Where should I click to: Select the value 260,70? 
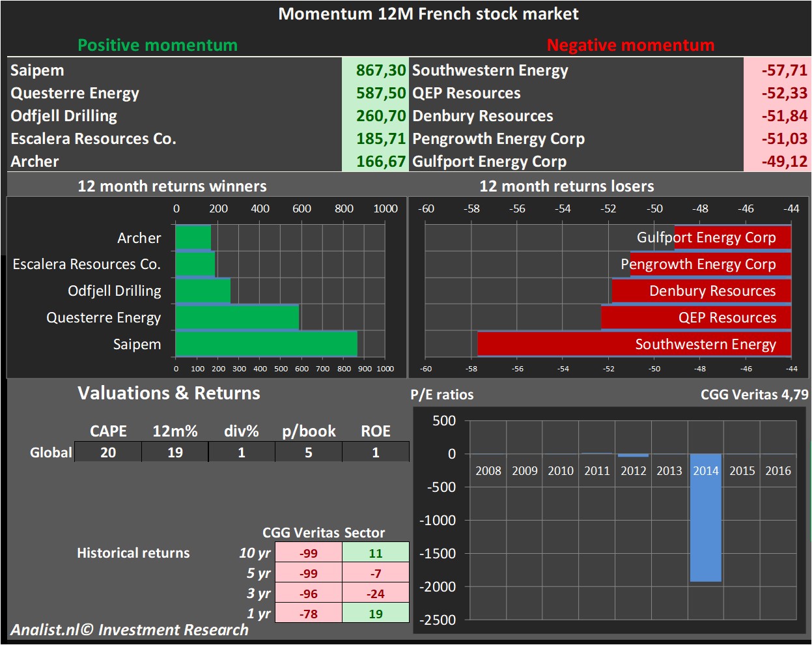[381, 116]
